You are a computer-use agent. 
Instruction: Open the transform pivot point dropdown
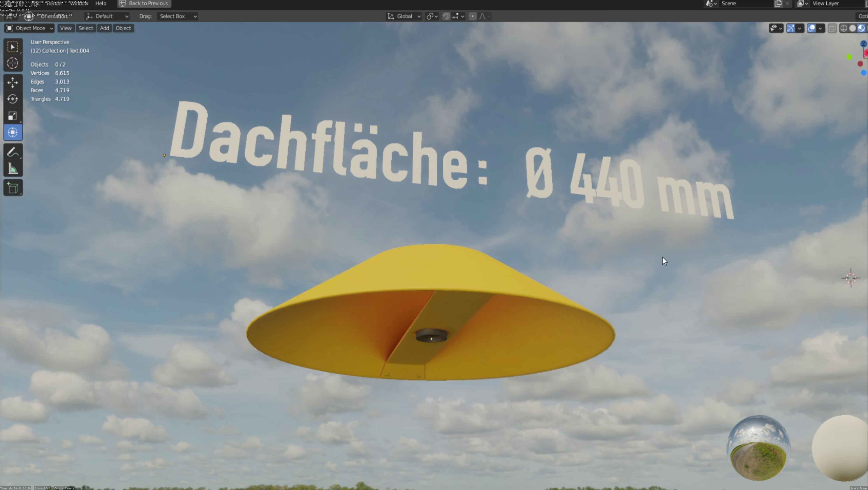(x=432, y=16)
